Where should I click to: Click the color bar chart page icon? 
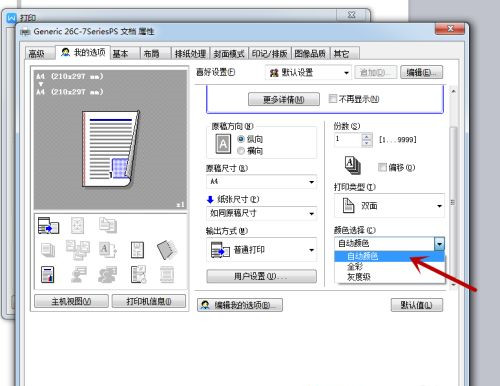click(x=47, y=274)
